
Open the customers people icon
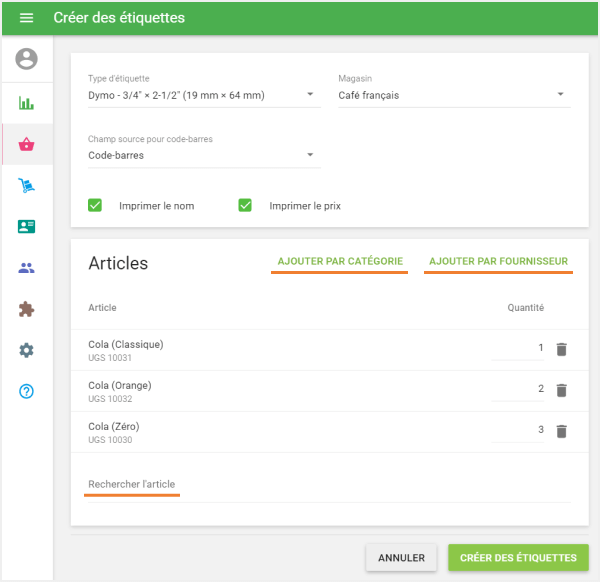(26, 268)
